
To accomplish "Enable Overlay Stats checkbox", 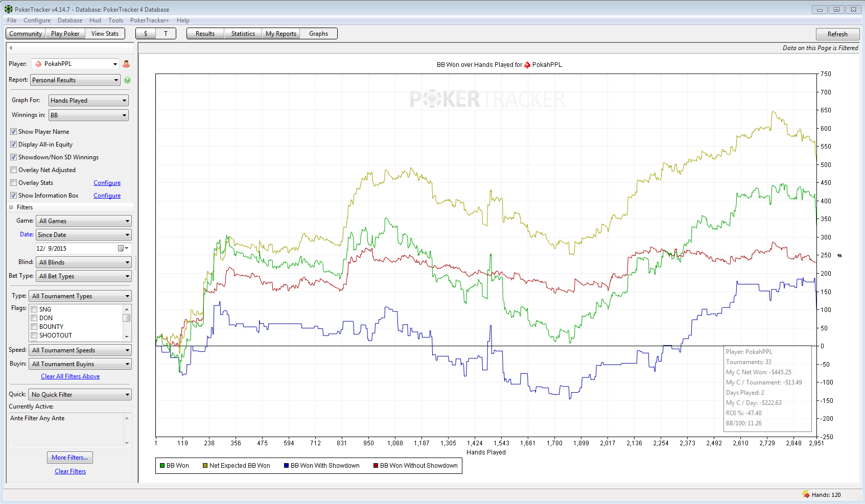I will point(14,183).
